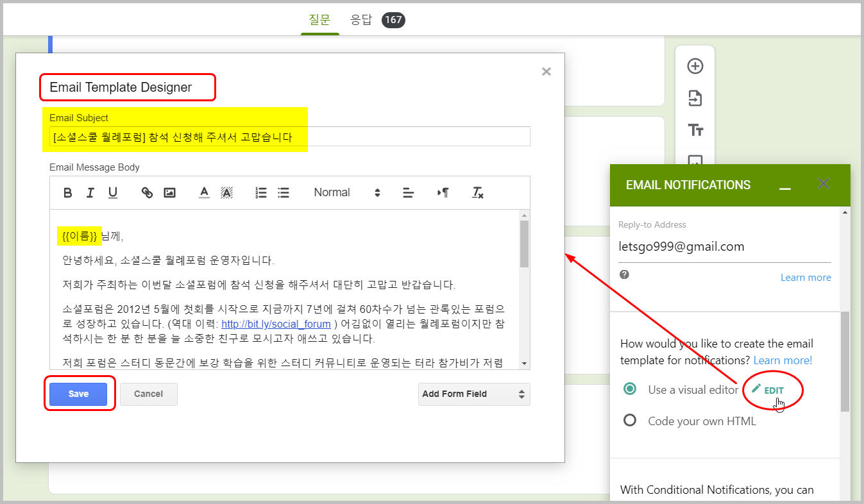Click the Email Subject input field

click(289, 136)
